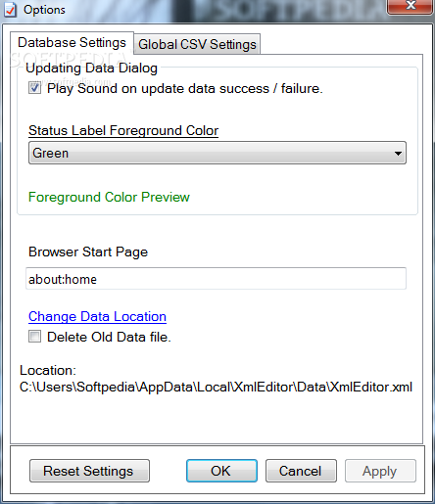This screenshot has height=504, width=435.
Task: Close the Options dialog window
Action: [411, 7]
